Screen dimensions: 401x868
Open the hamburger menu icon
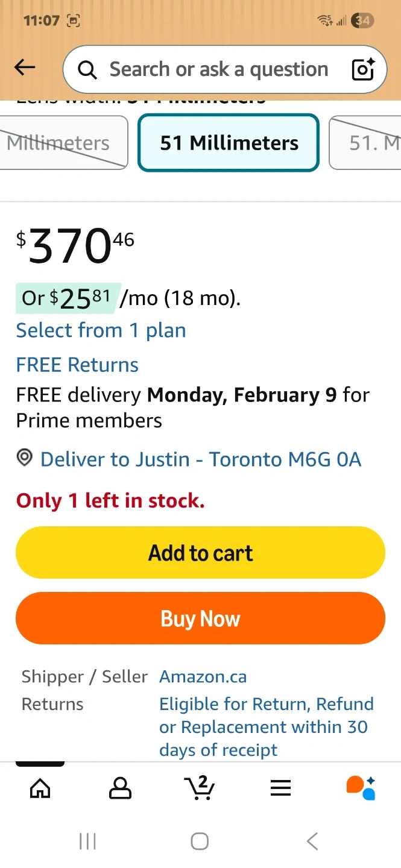point(280,787)
